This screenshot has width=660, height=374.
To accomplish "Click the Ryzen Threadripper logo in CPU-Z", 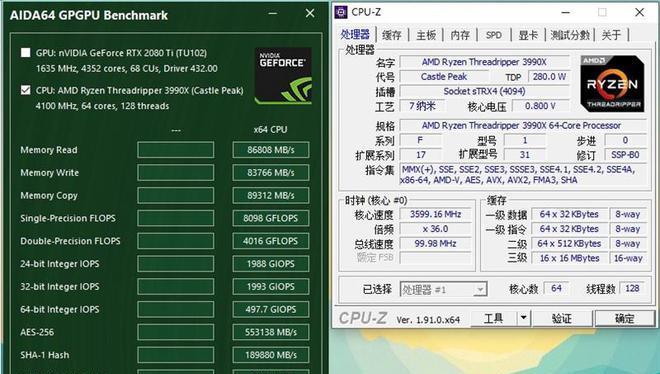I will (612, 83).
